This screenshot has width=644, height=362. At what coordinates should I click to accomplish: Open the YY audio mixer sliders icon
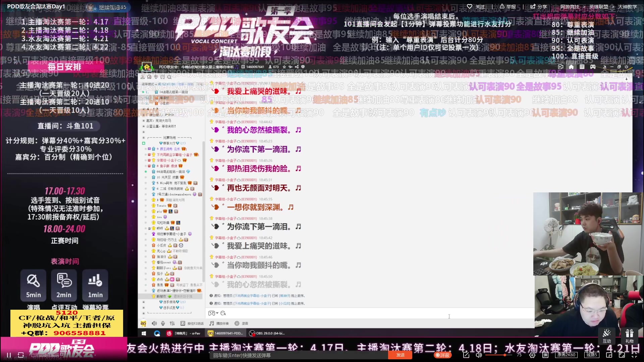(172, 323)
